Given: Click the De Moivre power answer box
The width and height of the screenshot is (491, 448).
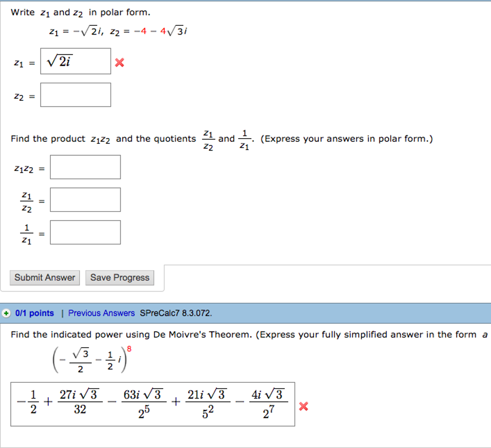Looking at the screenshot, I should pyautogui.click(x=153, y=405).
